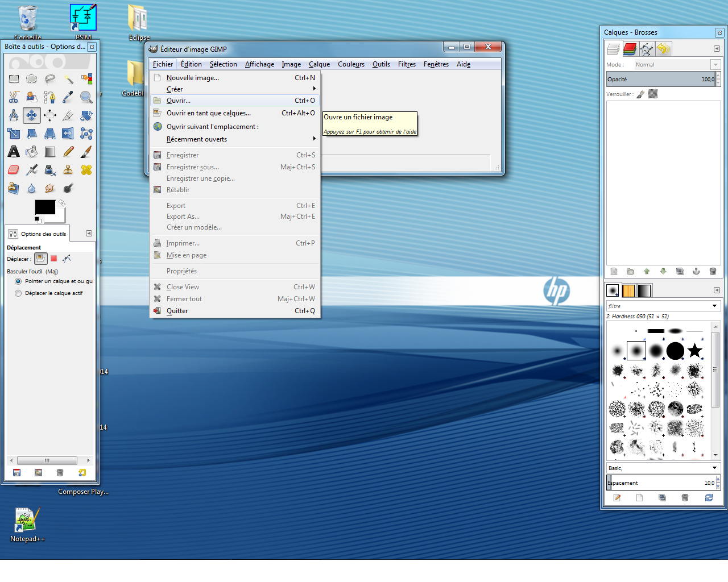
Task: Select the Ellipse Select tool
Action: 32,79
